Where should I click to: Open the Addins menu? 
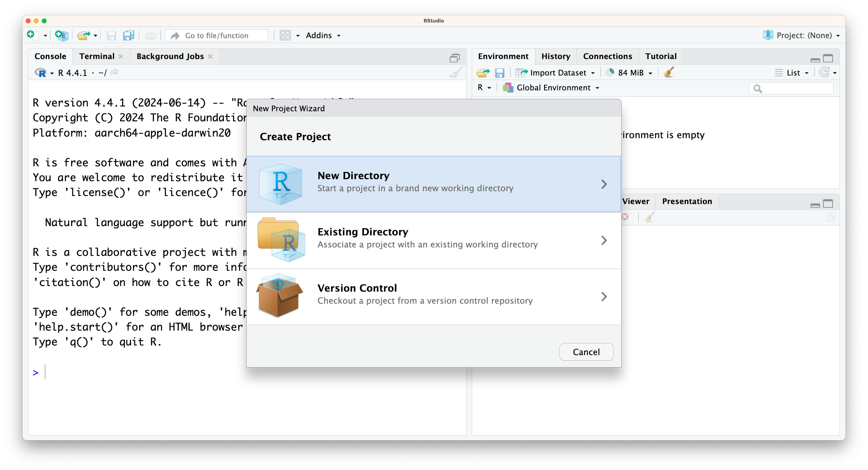point(323,35)
